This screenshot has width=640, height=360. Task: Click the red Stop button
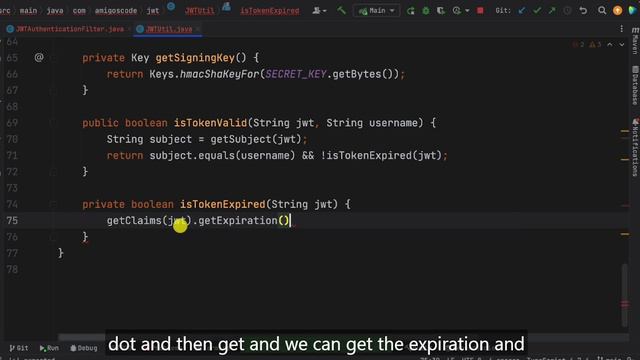tap(480, 11)
